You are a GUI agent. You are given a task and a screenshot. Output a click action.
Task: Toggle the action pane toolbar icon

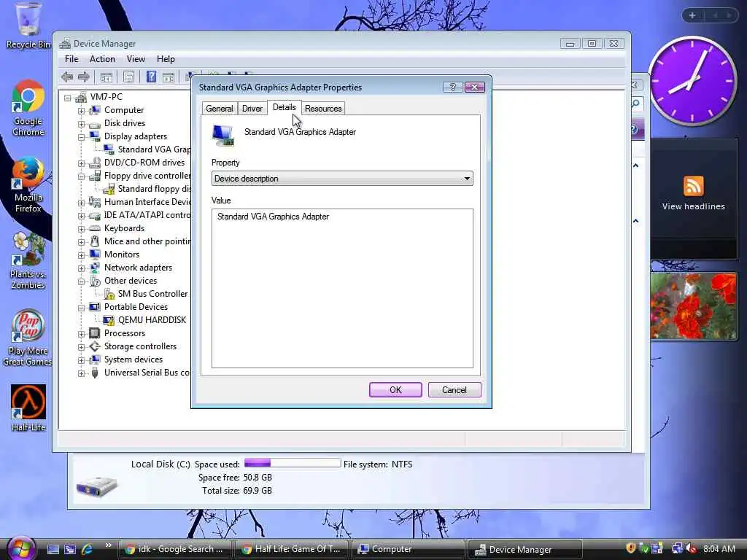[169, 77]
